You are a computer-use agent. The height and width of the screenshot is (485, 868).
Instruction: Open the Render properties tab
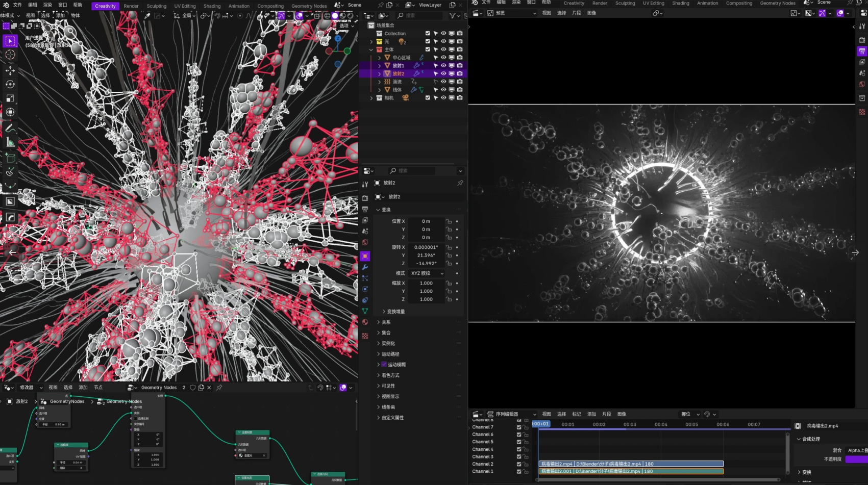[365, 198]
